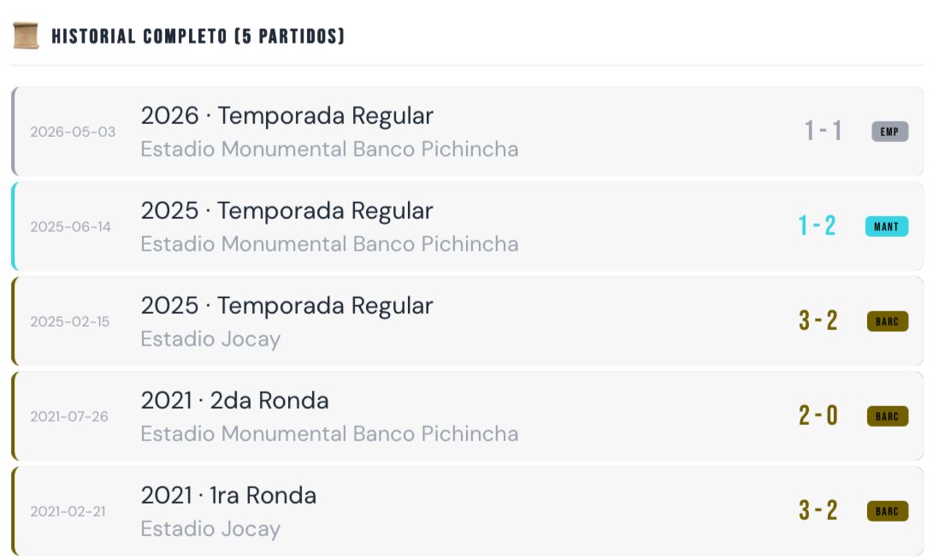Click Estadio Jocay in the 2025-02-15 row
The width and height of the screenshot is (944, 560).
tap(210, 339)
